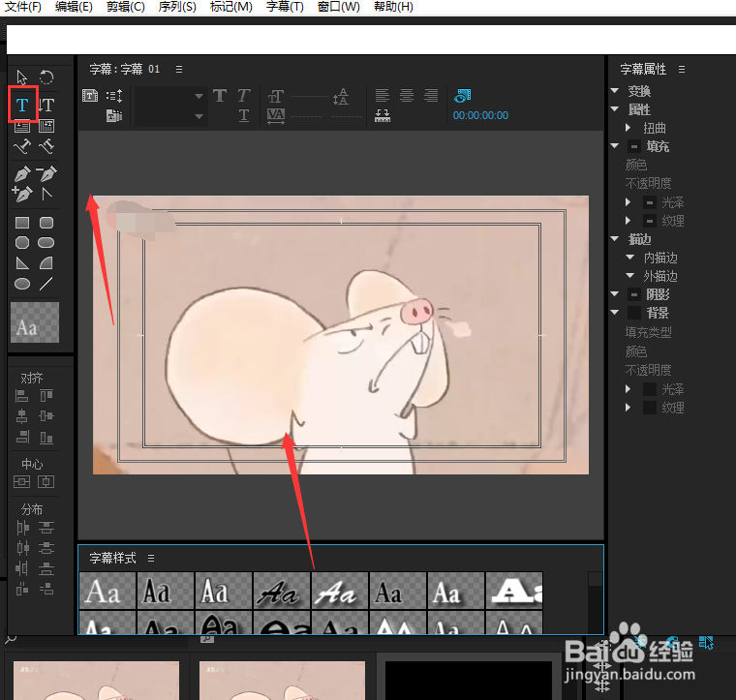Toggle Bold text button
736x700 pixels.
(220, 96)
